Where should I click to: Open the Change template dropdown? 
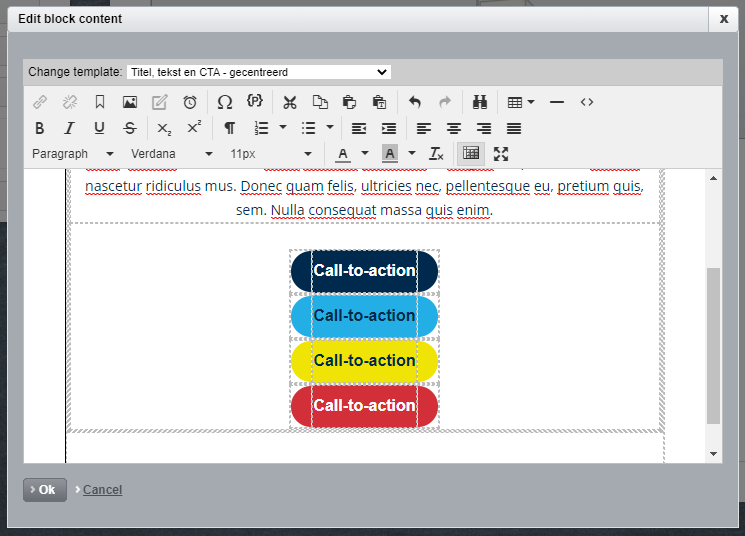(x=258, y=72)
